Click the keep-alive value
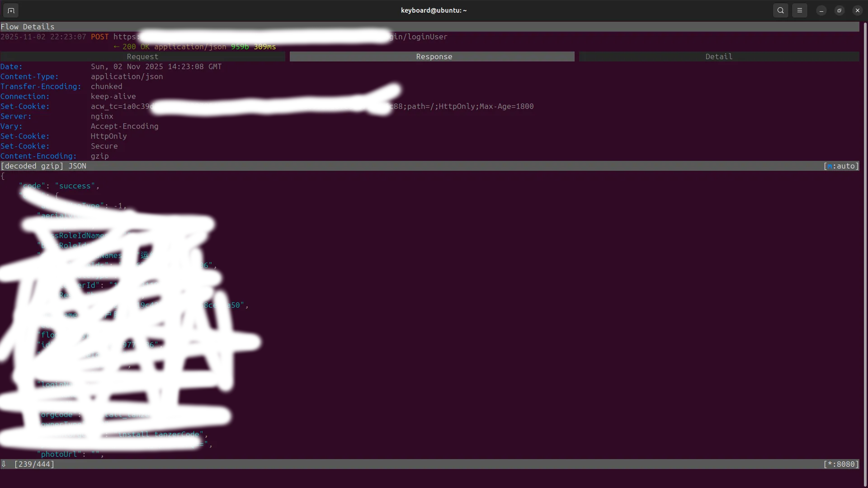 pos(113,96)
